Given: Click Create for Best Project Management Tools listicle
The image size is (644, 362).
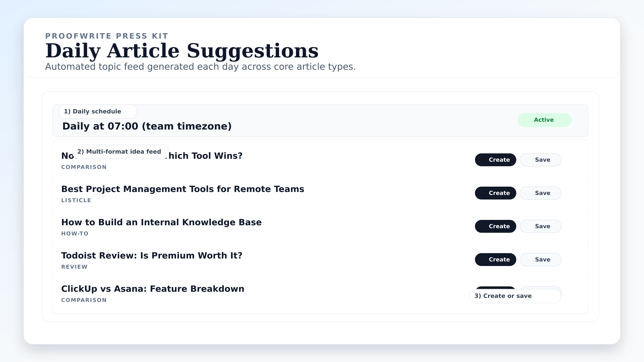Looking at the screenshot, I should click(x=495, y=193).
